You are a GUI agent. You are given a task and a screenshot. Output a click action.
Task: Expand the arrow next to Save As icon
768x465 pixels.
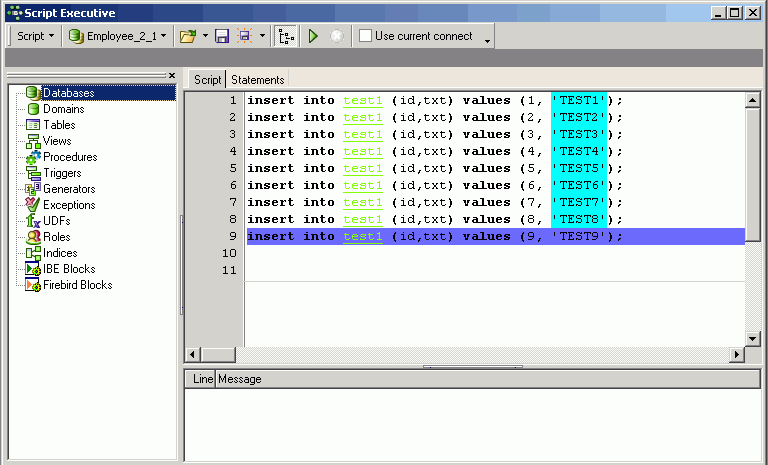262,36
